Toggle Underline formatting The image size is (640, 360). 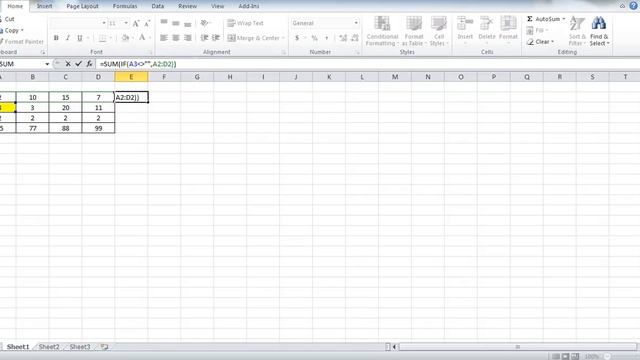[x=80, y=38]
